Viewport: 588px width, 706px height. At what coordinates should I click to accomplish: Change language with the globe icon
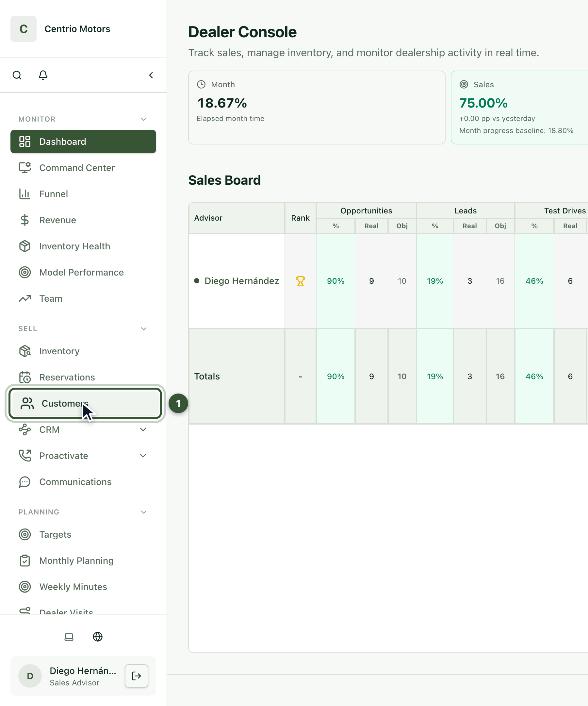coord(98,637)
